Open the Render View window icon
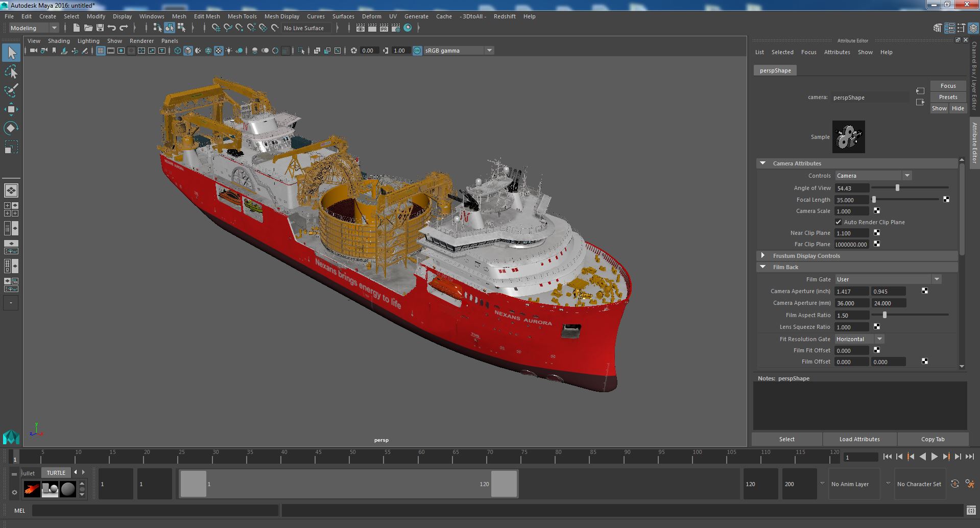Image resolution: width=980 pixels, height=528 pixels. [x=361, y=28]
